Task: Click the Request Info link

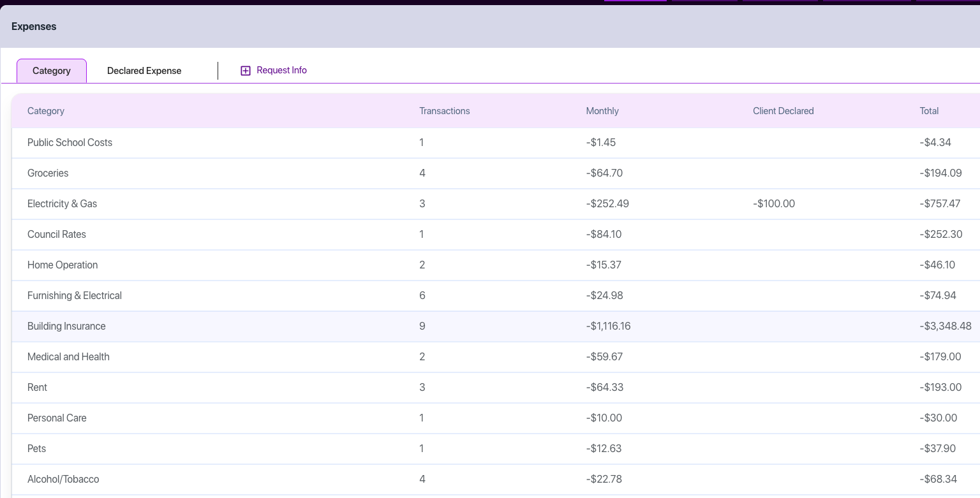Action: click(281, 70)
